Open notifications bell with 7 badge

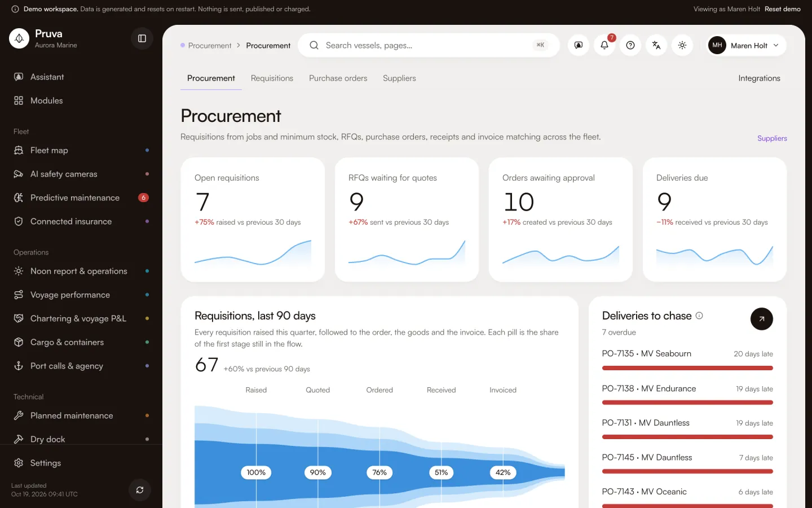(x=604, y=45)
